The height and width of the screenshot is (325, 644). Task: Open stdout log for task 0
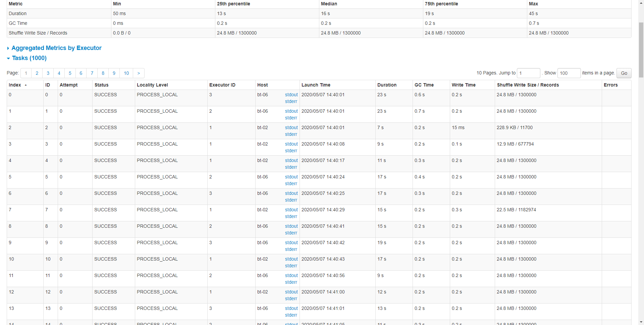291,95
